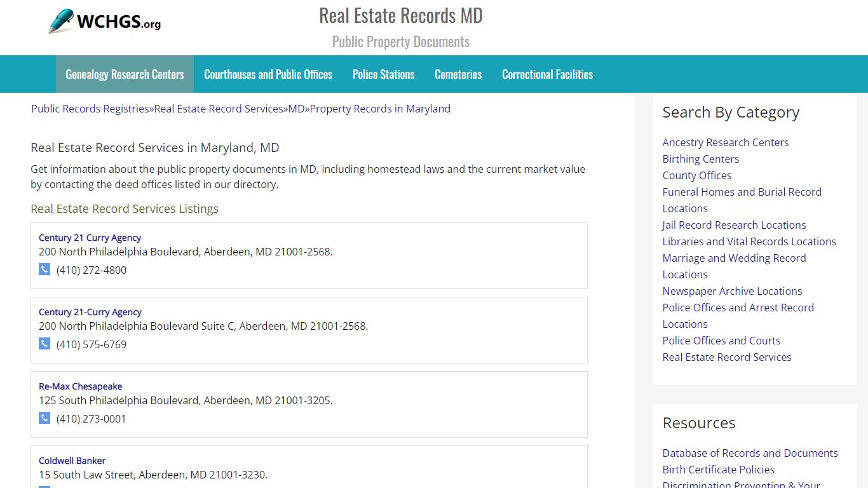Click Search By Category heading

[x=731, y=112]
